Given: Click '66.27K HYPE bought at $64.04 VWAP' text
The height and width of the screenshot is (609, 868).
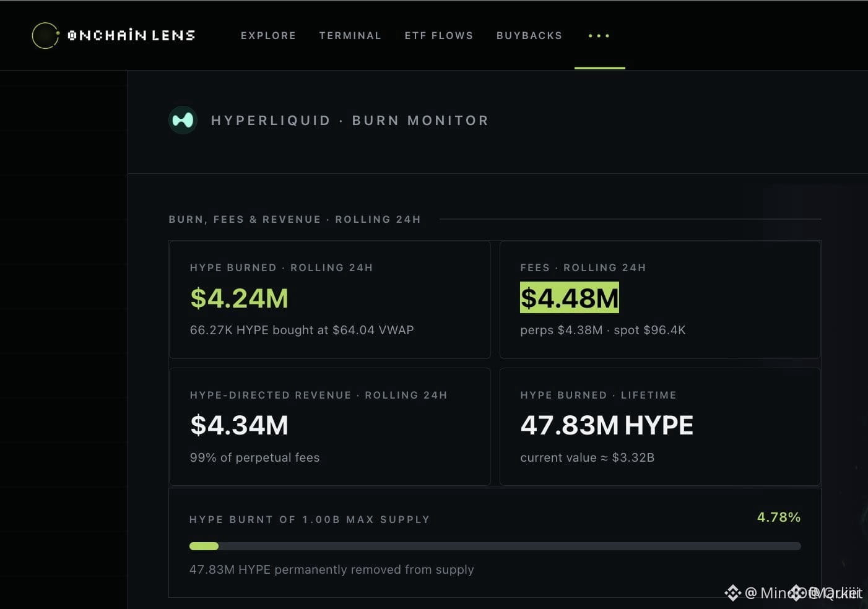Looking at the screenshot, I should click(x=302, y=330).
